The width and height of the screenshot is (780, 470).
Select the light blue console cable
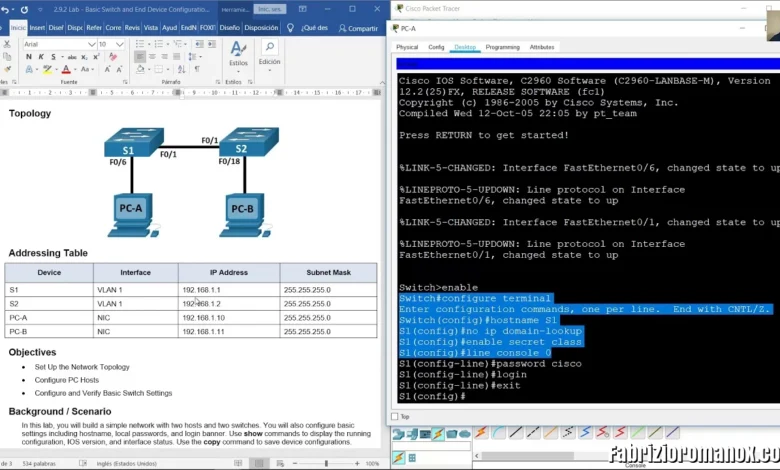click(x=499, y=433)
